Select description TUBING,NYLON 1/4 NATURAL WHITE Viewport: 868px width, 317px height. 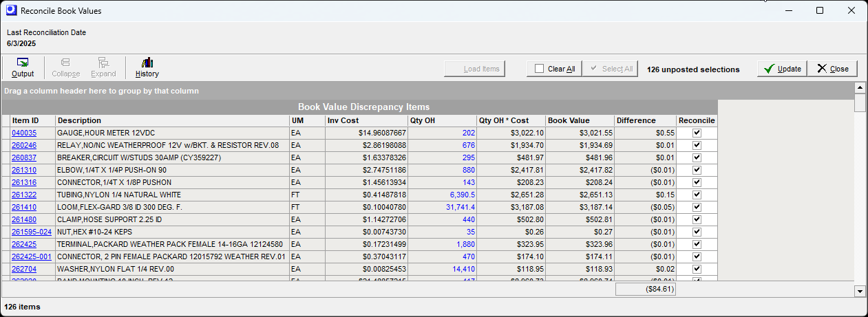point(119,195)
